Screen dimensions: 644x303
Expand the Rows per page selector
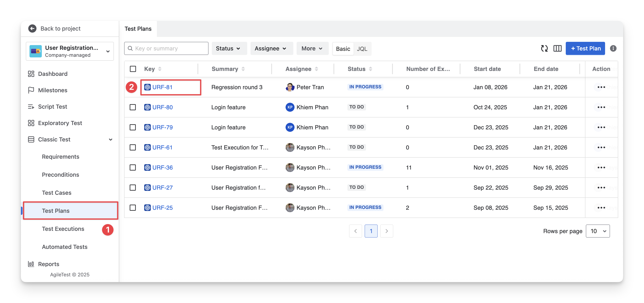(598, 231)
